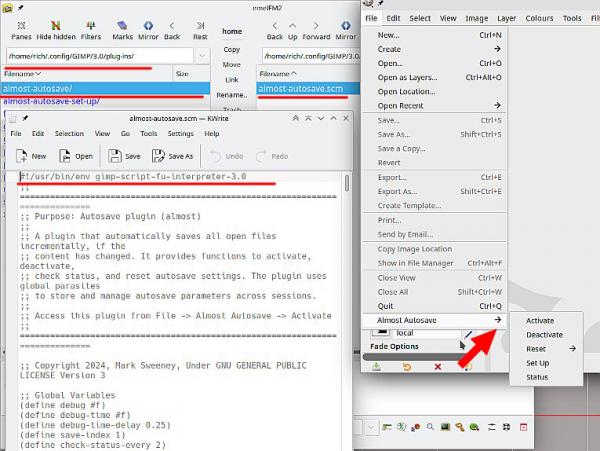Click the Move button between panes
This screenshot has width=600, height=451.
click(x=232, y=64)
